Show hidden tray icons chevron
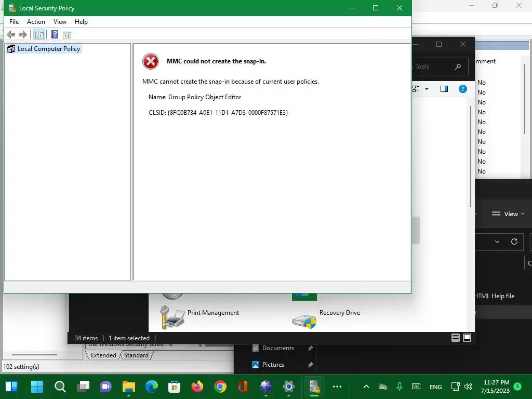Image resolution: width=532 pixels, height=399 pixels. pos(366,387)
